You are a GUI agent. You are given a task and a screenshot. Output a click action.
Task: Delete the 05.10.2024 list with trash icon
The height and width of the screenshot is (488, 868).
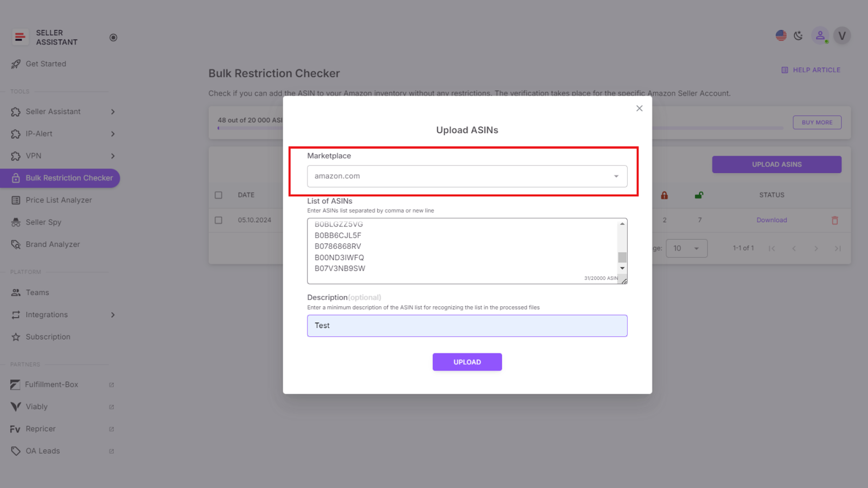pyautogui.click(x=834, y=220)
